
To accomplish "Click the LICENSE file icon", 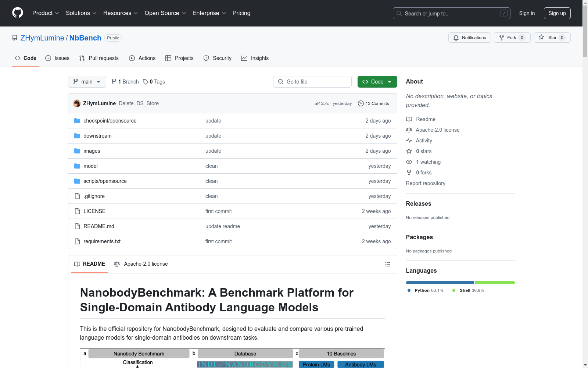I will [77, 211].
